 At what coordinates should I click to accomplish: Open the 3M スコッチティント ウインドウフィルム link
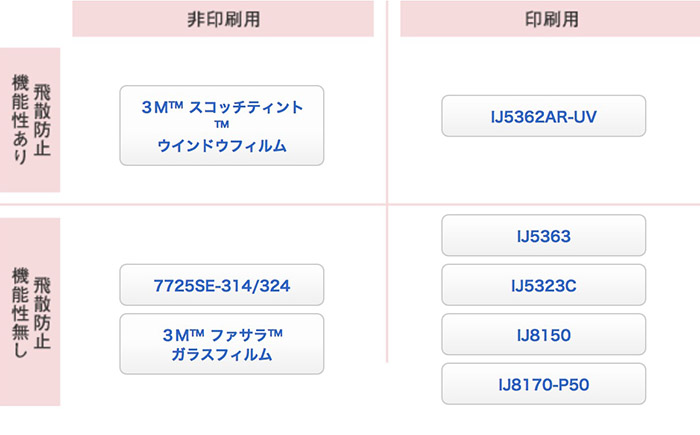(x=221, y=125)
